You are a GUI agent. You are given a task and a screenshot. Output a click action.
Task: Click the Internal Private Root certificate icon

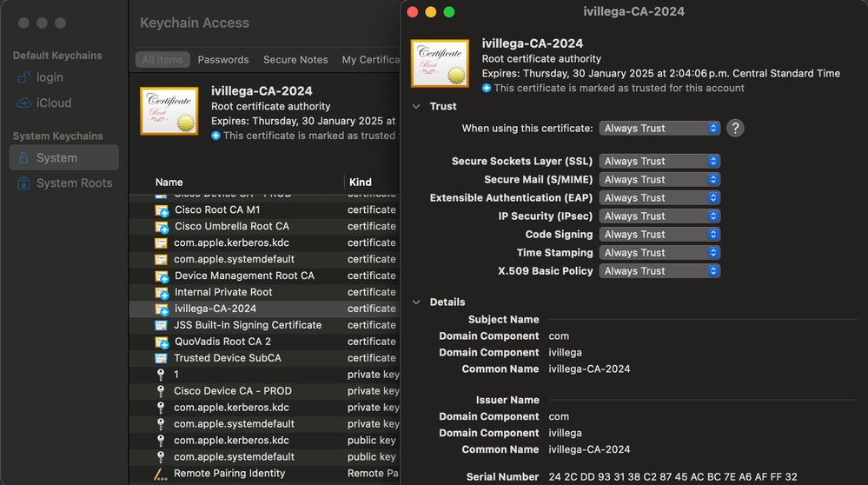pos(162,293)
